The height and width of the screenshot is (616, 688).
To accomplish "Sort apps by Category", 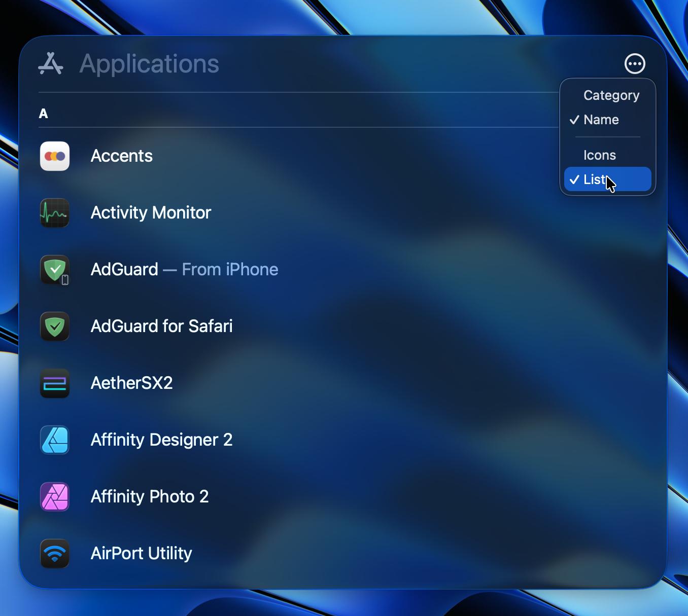I will [x=611, y=95].
